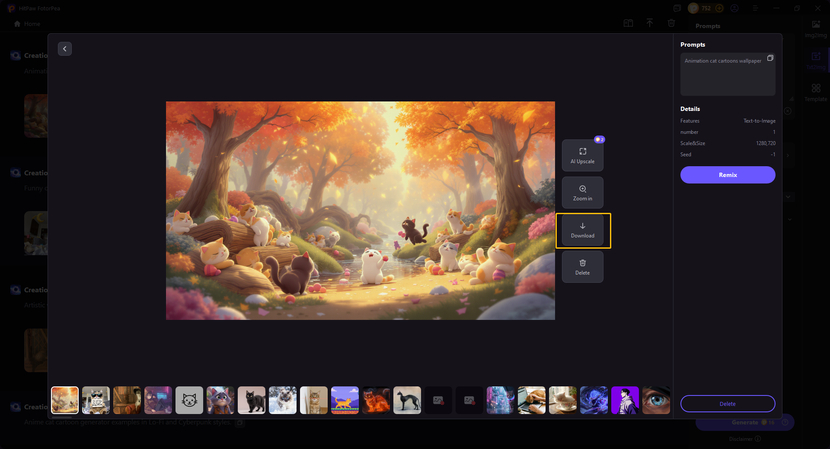Image resolution: width=830 pixels, height=449 pixels.
Task: Click the outlined Delete button at bottom right
Action: click(727, 403)
